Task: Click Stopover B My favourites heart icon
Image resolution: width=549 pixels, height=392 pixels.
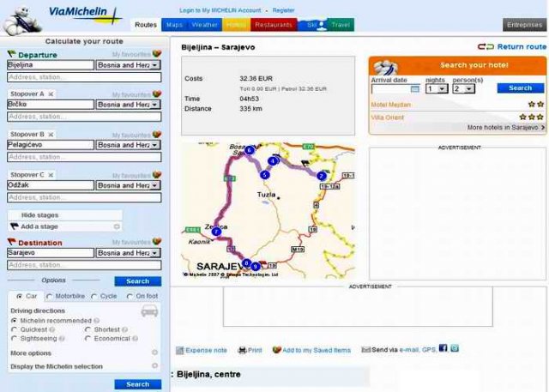Action: pyautogui.click(x=157, y=135)
